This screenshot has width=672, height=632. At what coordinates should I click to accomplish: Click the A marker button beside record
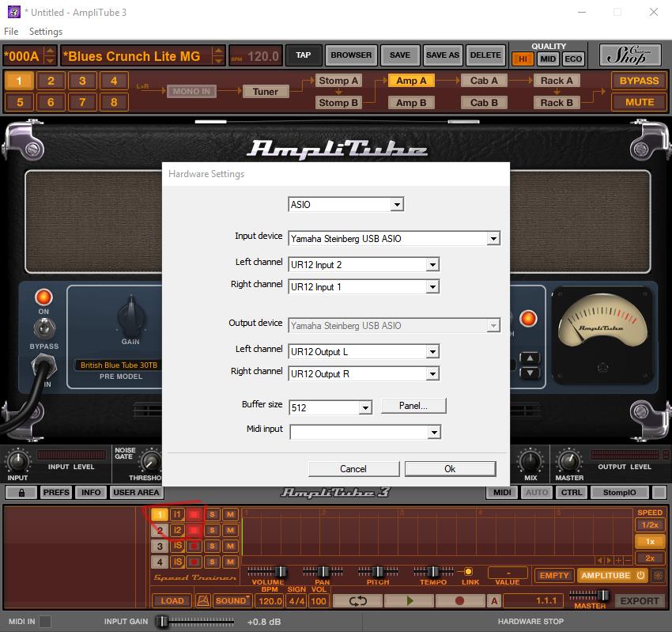click(494, 600)
